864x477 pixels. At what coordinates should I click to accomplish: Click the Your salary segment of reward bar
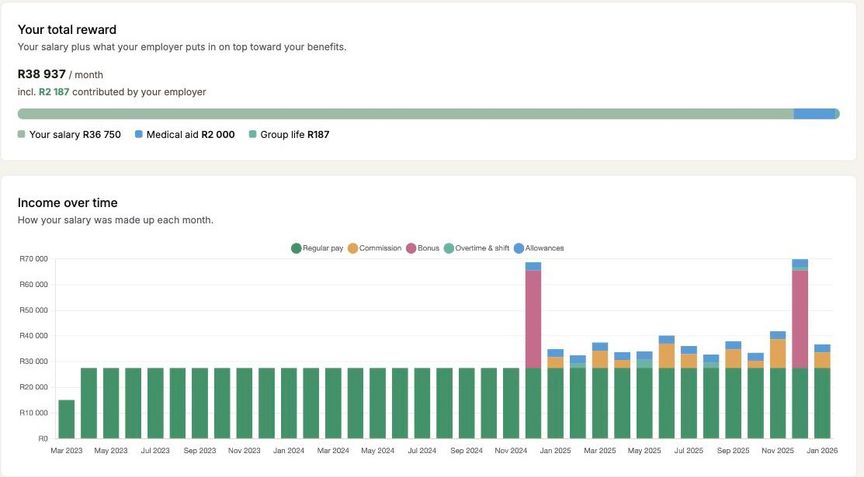(x=406, y=114)
